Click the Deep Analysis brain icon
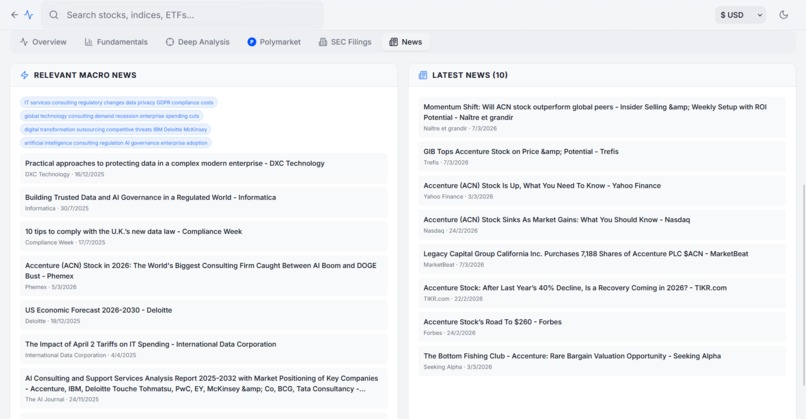 pos(170,42)
